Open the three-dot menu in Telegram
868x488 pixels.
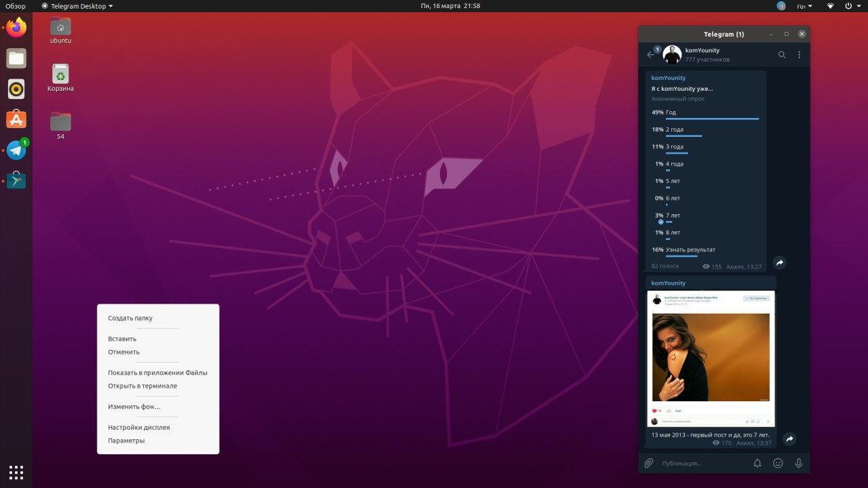tap(799, 55)
